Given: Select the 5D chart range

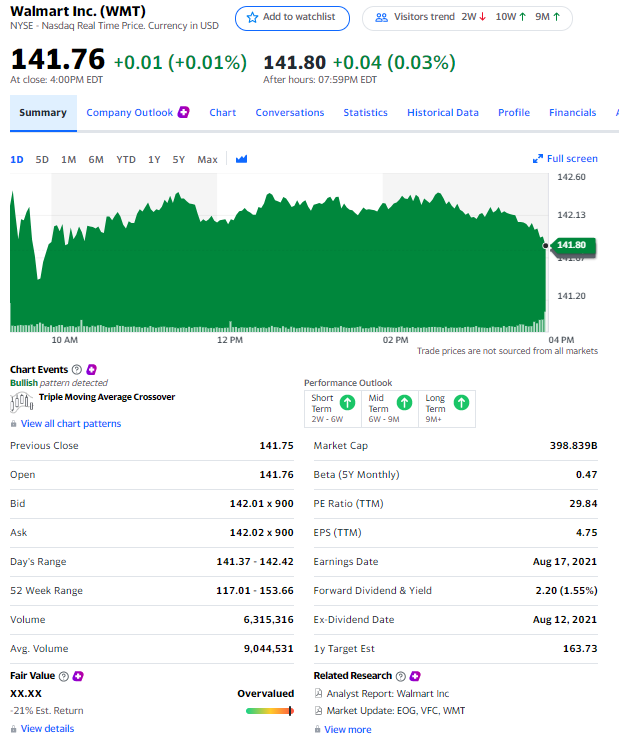Looking at the screenshot, I should 42,159.
